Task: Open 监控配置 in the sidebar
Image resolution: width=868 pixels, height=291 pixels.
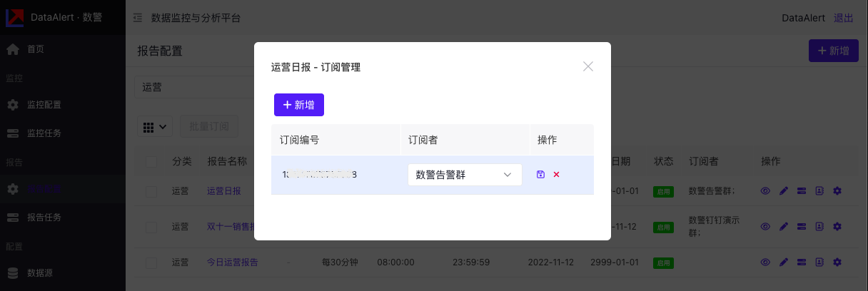Action: [x=44, y=105]
